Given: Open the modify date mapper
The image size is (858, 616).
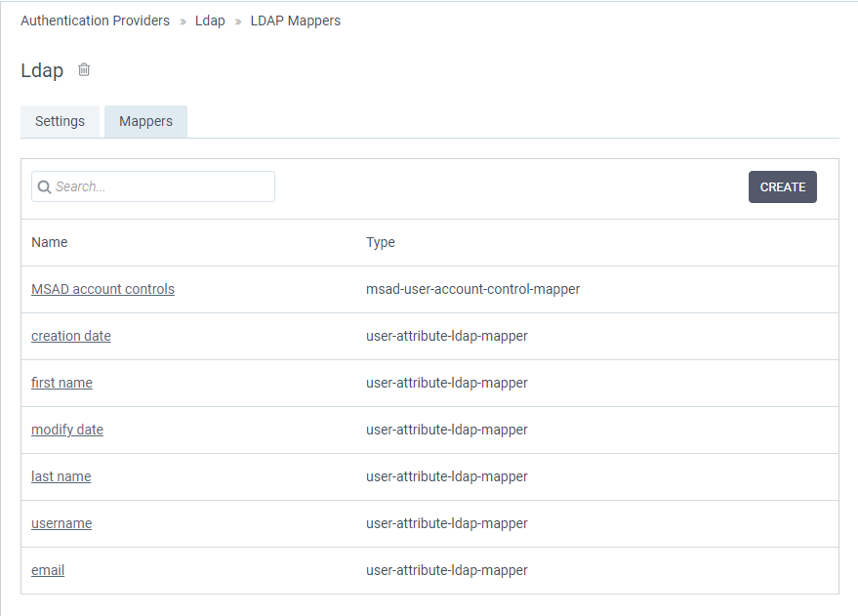Looking at the screenshot, I should (67, 430).
